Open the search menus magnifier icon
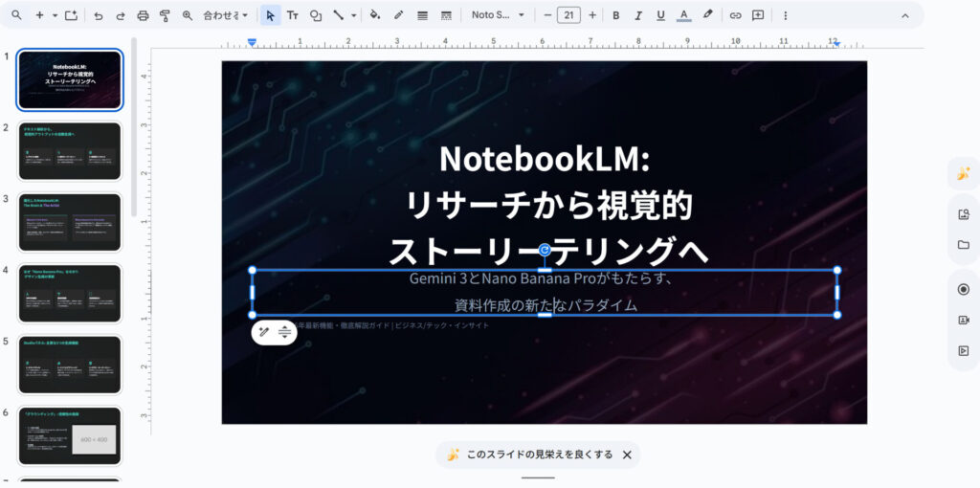980x488 pixels. (x=16, y=15)
